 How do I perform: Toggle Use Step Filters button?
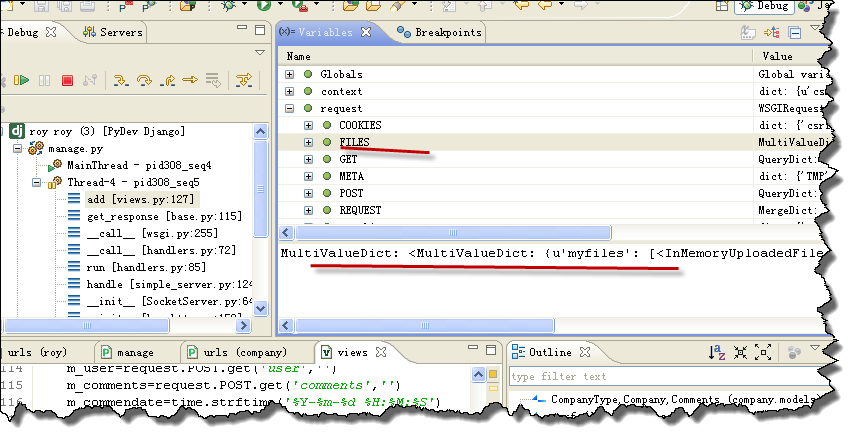244,80
